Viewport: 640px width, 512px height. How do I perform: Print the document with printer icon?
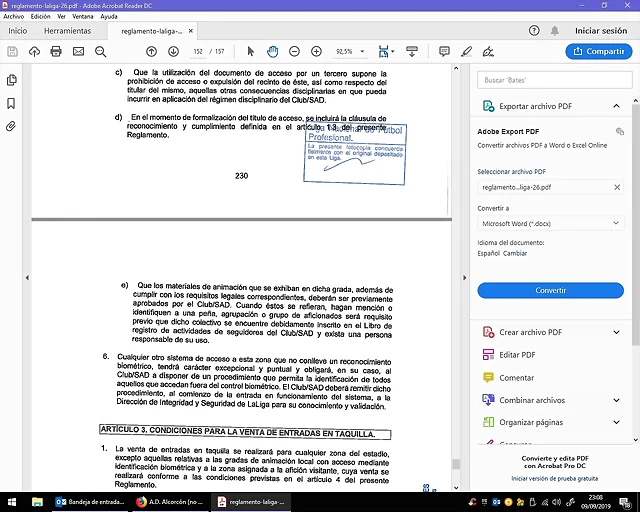pos(56,51)
